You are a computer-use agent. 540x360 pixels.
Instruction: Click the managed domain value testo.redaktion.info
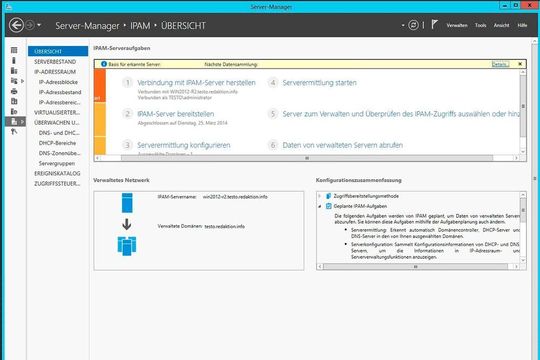225,226
